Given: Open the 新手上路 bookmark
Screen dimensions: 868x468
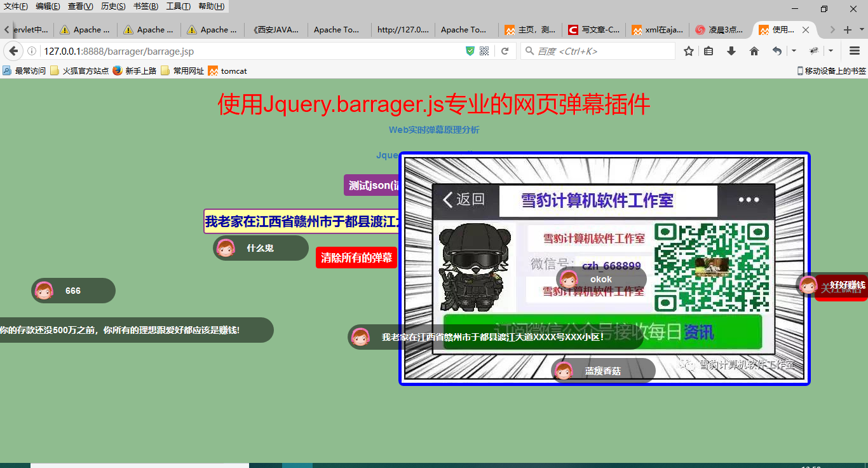Looking at the screenshot, I should pos(135,71).
